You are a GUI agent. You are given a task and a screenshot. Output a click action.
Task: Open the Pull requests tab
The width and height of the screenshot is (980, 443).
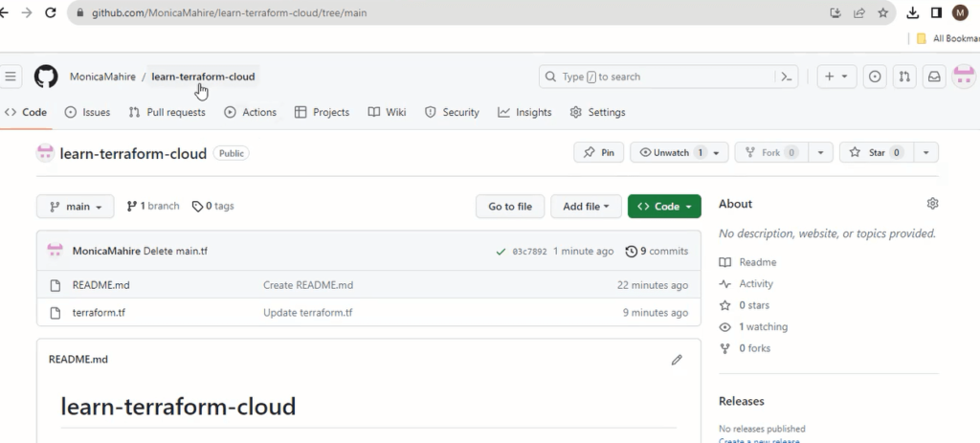[x=167, y=113]
